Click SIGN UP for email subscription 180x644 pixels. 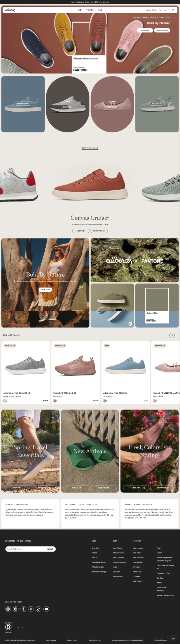(x=50, y=549)
